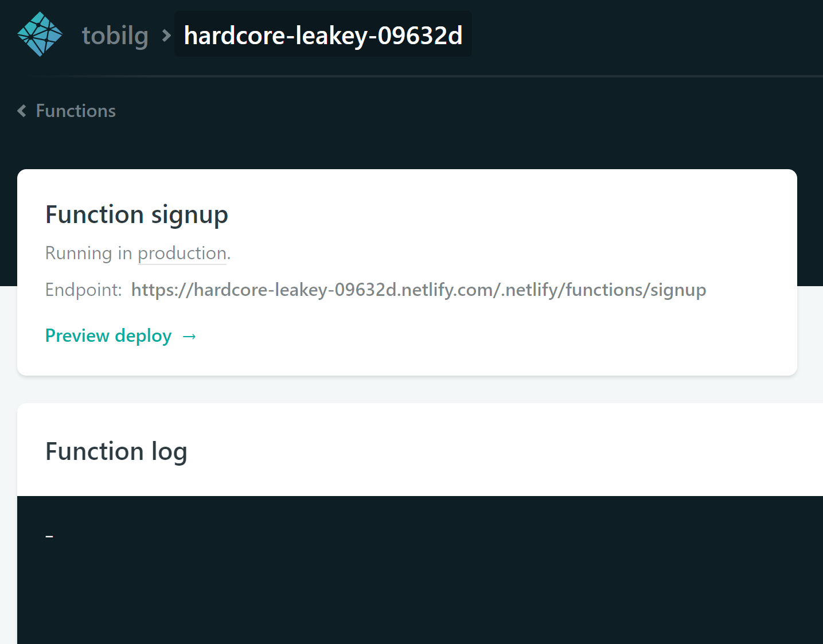Click the dash cursor in the log
The height and width of the screenshot is (644, 823).
click(49, 537)
